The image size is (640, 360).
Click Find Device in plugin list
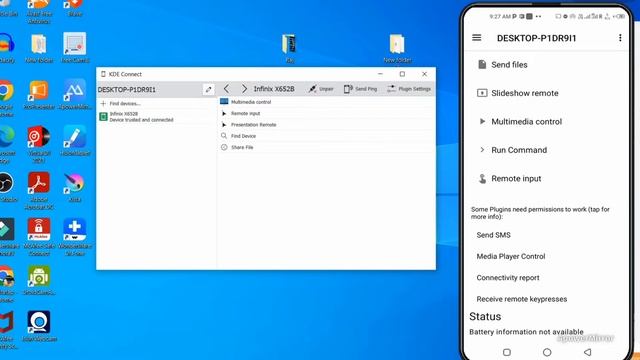pyautogui.click(x=327, y=136)
